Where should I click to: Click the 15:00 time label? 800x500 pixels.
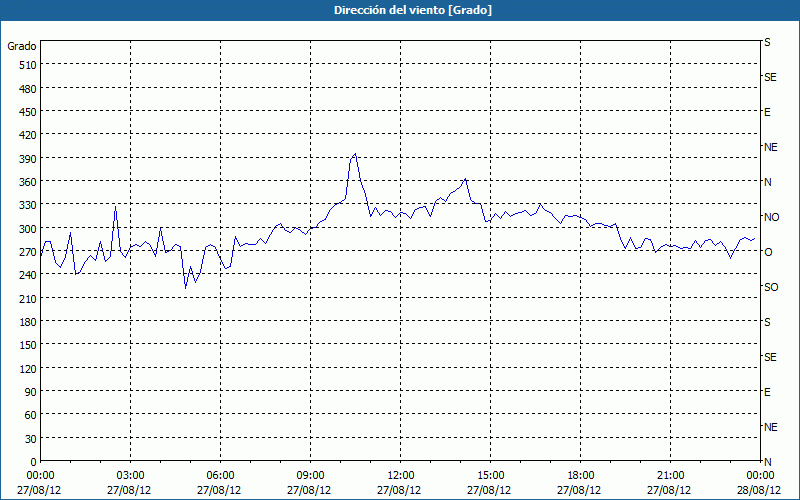click(490, 476)
